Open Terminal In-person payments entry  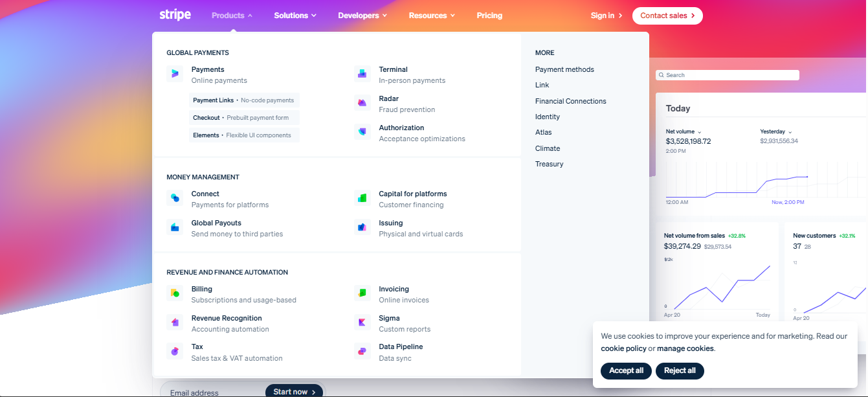pyautogui.click(x=412, y=74)
